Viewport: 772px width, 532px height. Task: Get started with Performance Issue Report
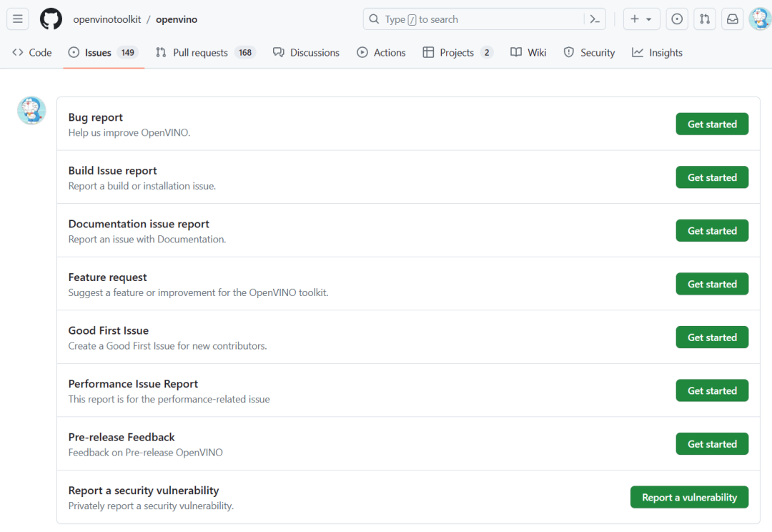[712, 390]
